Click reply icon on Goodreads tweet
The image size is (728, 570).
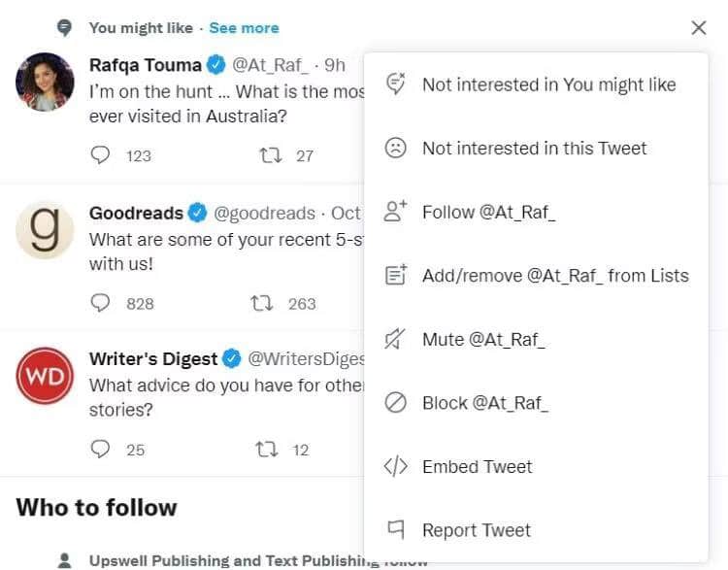(101, 304)
